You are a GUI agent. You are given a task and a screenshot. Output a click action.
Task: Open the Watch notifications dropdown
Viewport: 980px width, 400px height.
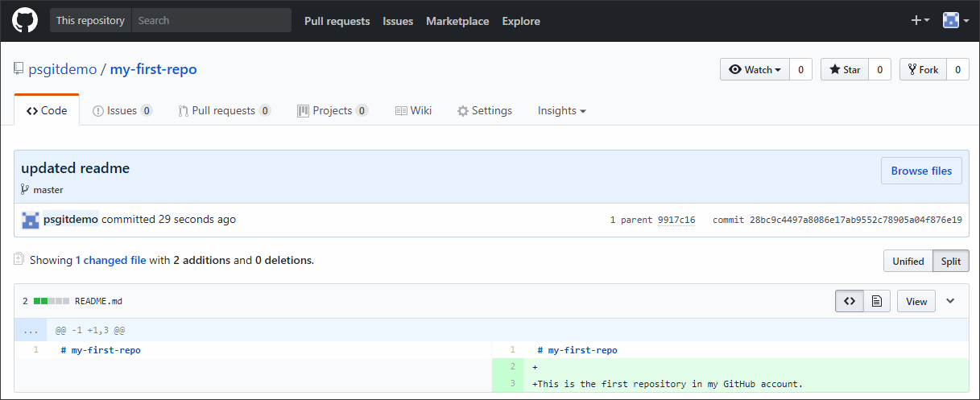[755, 70]
